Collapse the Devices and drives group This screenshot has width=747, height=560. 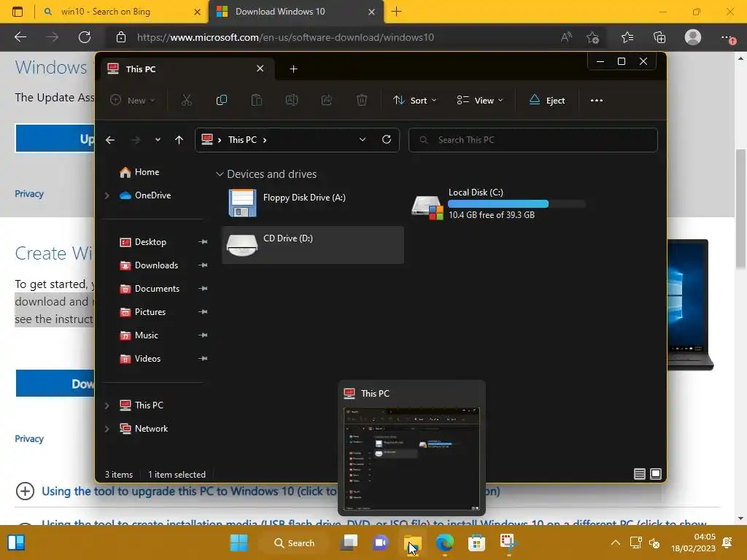tap(220, 174)
